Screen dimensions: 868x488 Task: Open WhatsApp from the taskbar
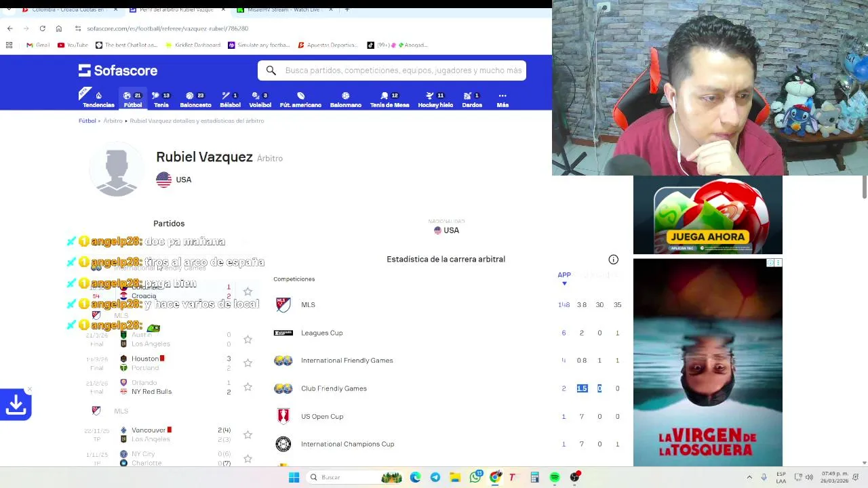pos(475,477)
